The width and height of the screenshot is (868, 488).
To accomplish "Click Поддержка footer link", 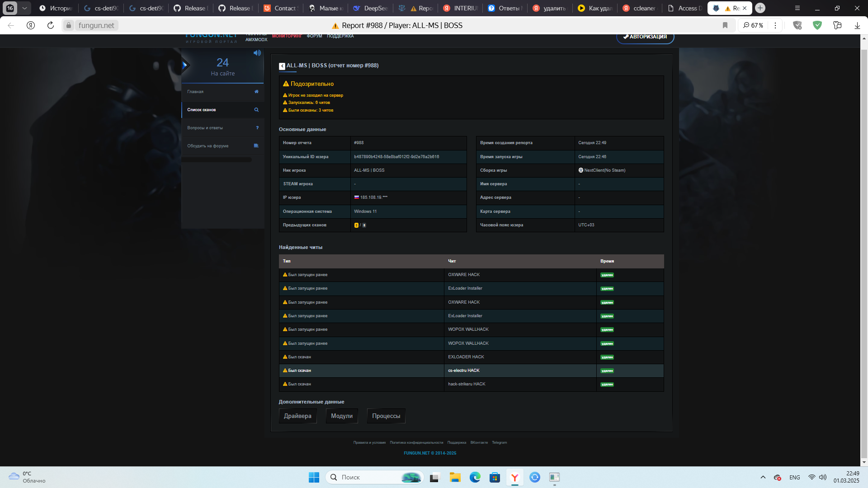I will (x=457, y=442).
